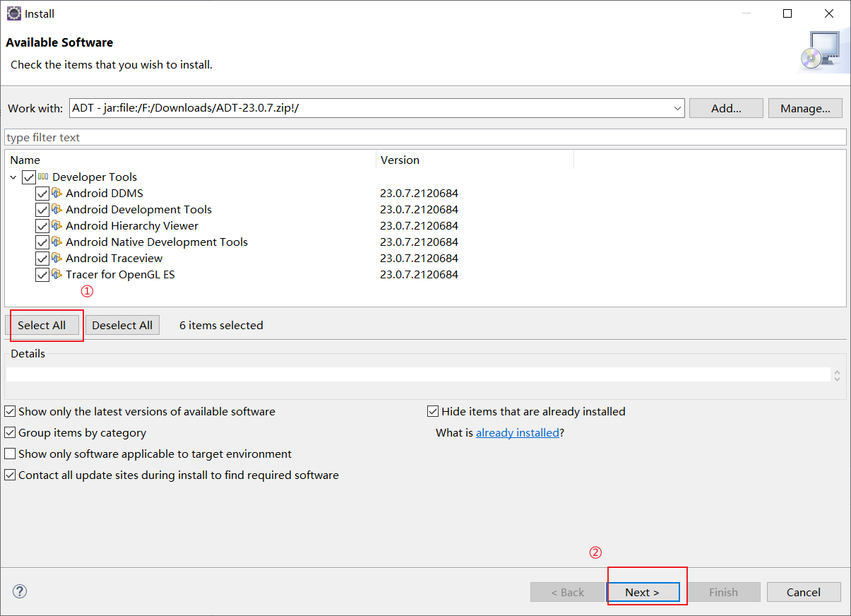Select the Android DDMS row label
Screen dimensions: 851x616
click(x=105, y=193)
